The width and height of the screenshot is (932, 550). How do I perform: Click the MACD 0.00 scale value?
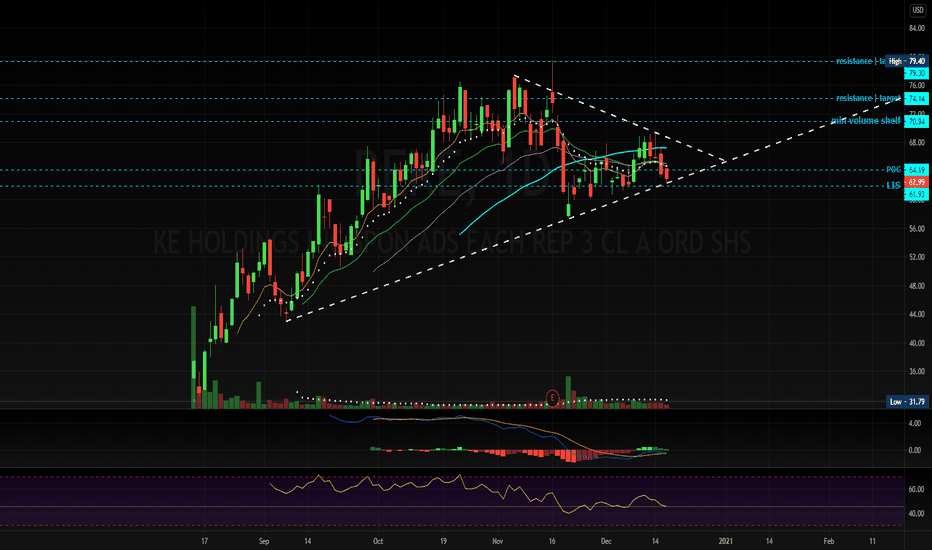[915, 450]
